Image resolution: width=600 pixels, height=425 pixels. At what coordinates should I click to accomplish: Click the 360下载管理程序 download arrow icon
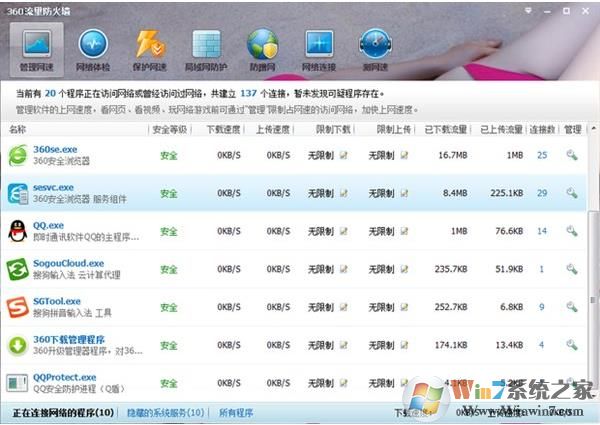point(18,345)
